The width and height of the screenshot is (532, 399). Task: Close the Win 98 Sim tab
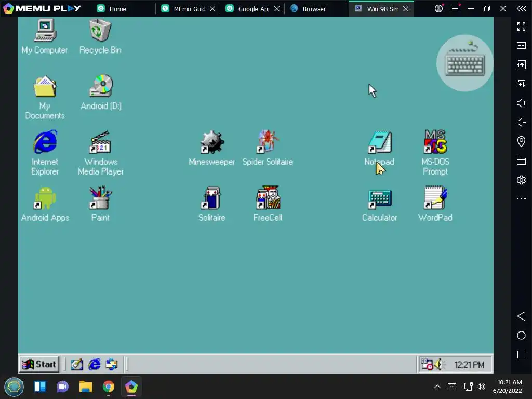406,9
